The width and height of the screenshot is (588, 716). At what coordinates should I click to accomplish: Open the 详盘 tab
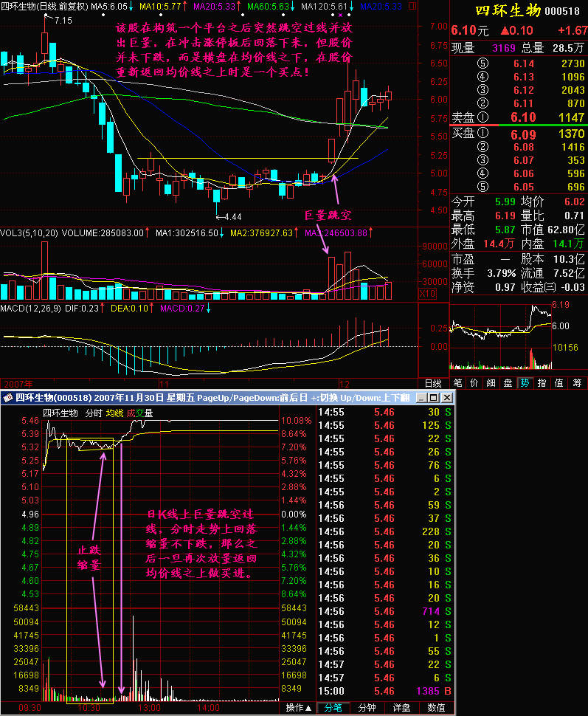(401, 708)
